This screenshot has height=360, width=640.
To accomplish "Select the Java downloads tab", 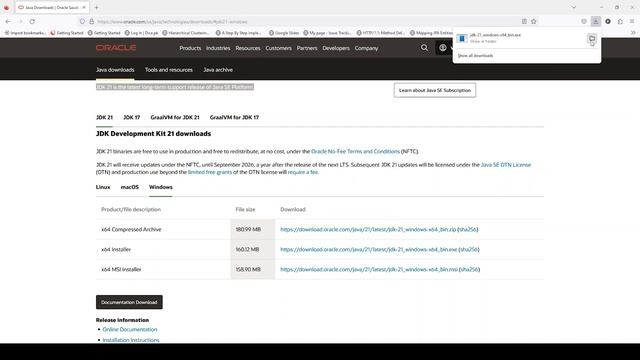I will 115,70.
